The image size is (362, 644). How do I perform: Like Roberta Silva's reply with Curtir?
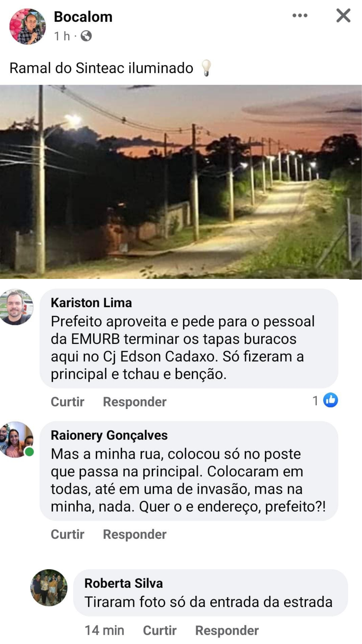coord(160,630)
